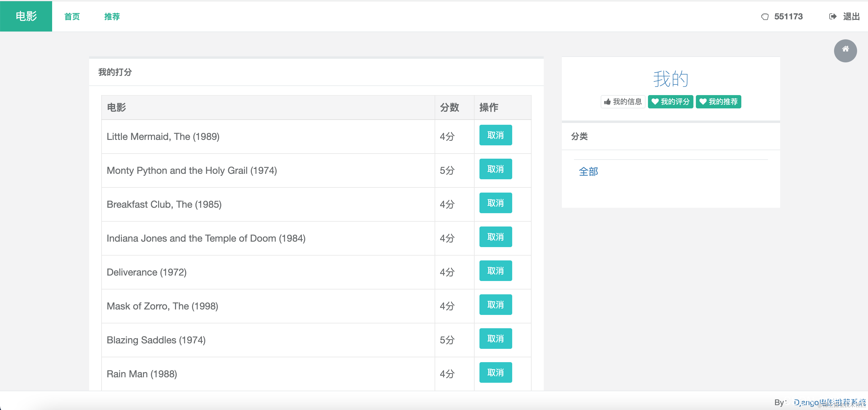Click the round home icon button
The image size is (868, 410).
pos(845,51)
